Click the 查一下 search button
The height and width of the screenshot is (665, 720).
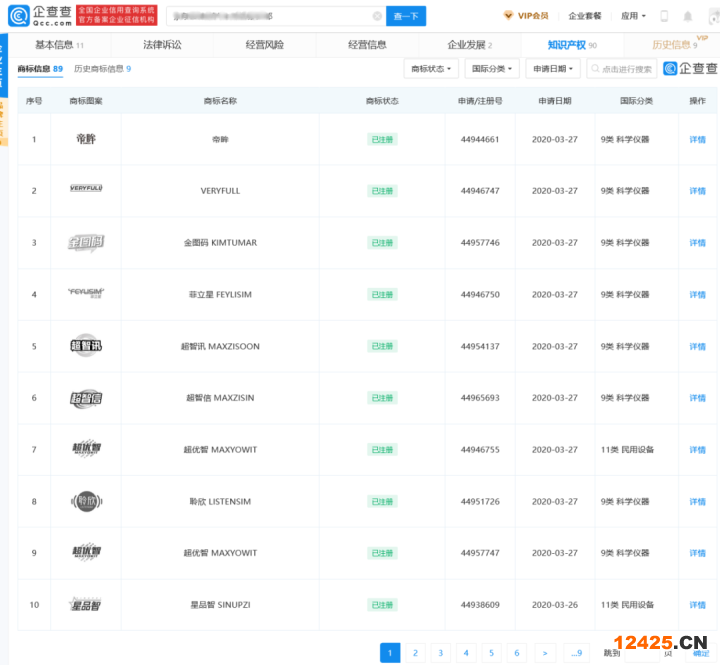tap(406, 16)
